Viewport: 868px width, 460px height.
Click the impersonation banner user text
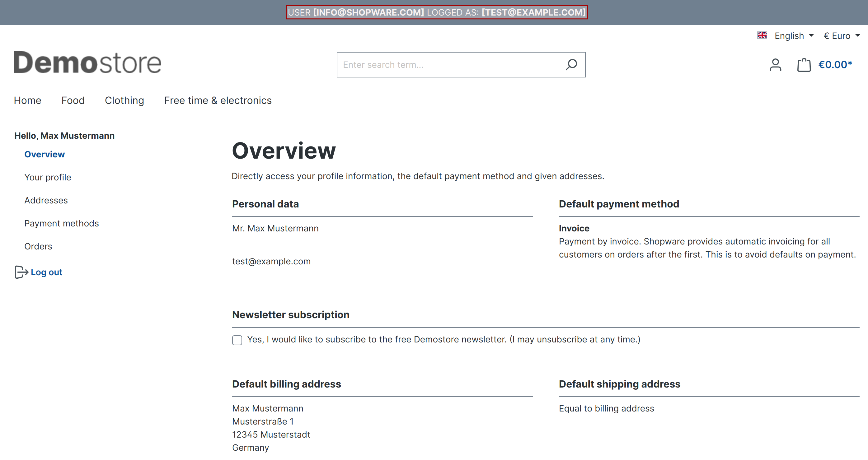pos(437,12)
